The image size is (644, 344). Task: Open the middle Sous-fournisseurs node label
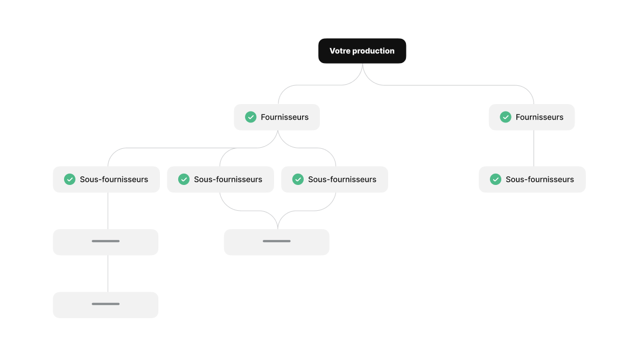point(228,180)
